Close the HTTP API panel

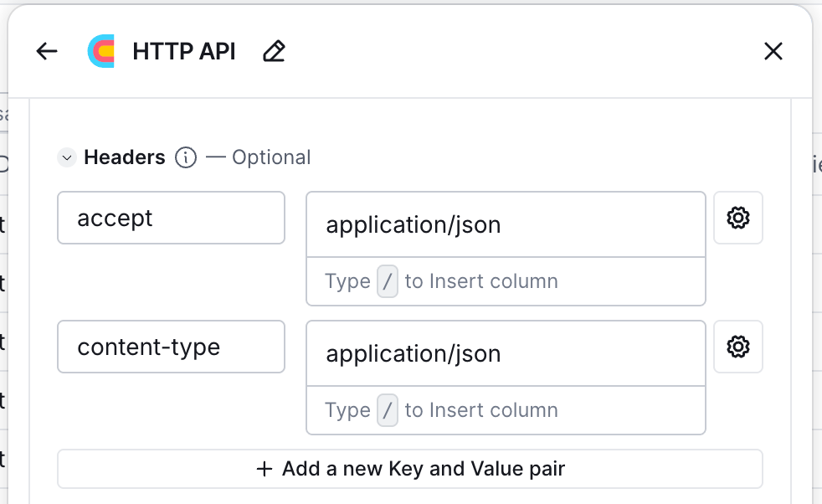click(773, 52)
